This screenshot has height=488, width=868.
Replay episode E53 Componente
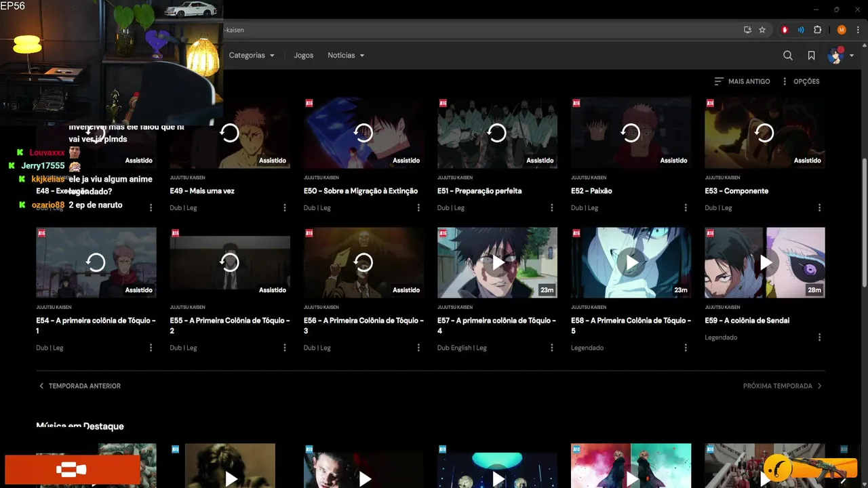click(x=765, y=133)
